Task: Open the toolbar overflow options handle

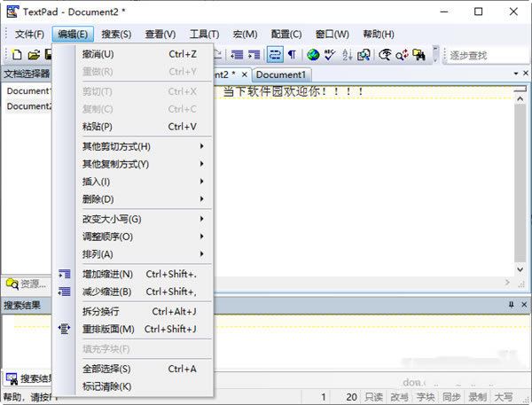Action: pyautogui.click(x=435, y=55)
